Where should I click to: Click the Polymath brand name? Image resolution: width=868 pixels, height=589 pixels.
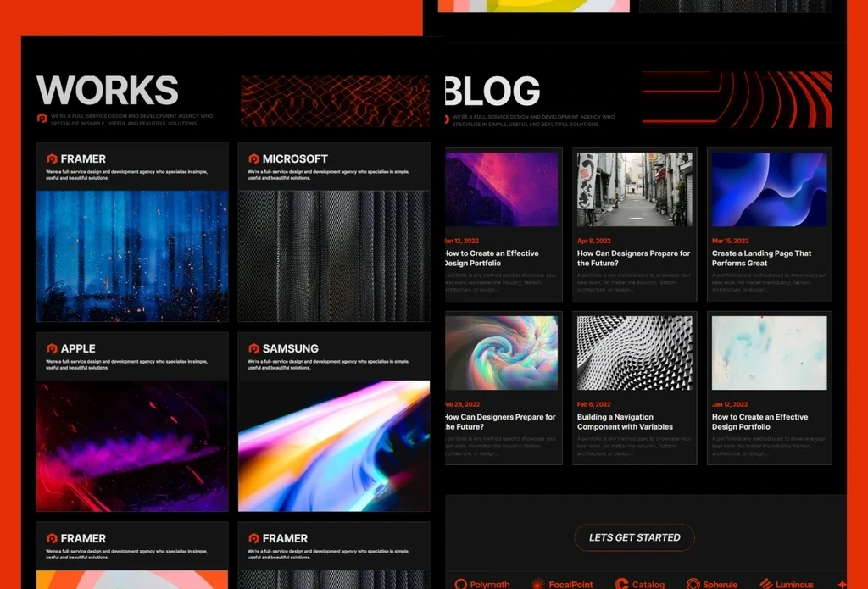(x=490, y=585)
